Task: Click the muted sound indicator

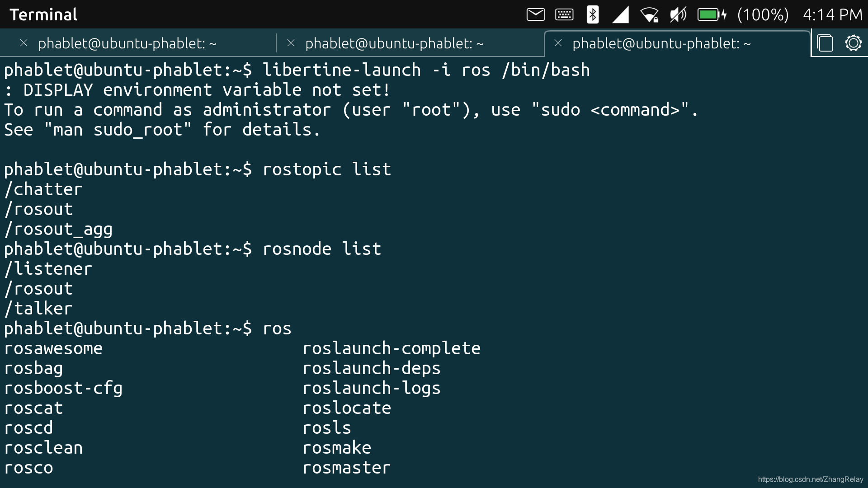Action: click(x=678, y=14)
